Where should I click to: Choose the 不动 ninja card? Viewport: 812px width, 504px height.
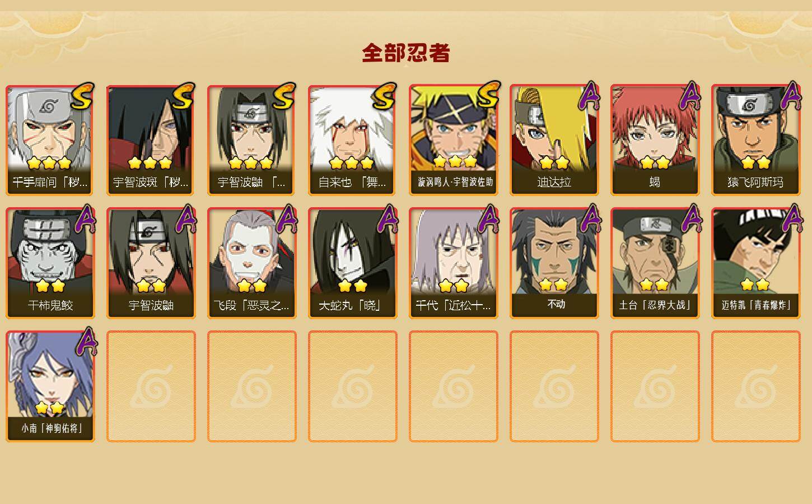click(554, 263)
